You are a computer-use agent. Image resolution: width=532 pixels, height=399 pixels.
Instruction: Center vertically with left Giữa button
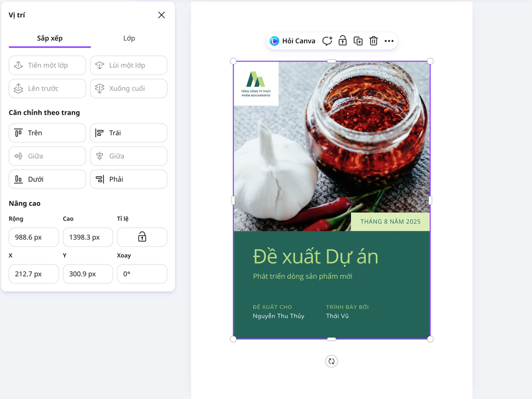click(x=47, y=156)
